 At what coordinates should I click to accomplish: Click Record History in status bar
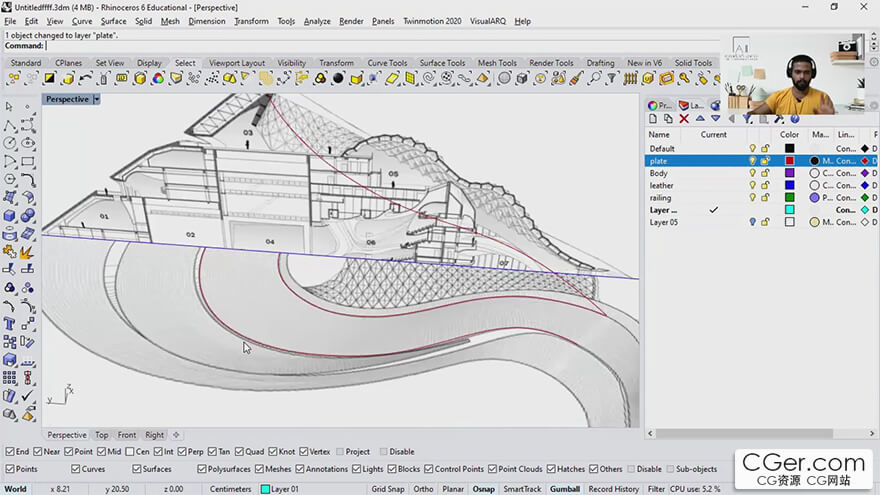pos(613,489)
